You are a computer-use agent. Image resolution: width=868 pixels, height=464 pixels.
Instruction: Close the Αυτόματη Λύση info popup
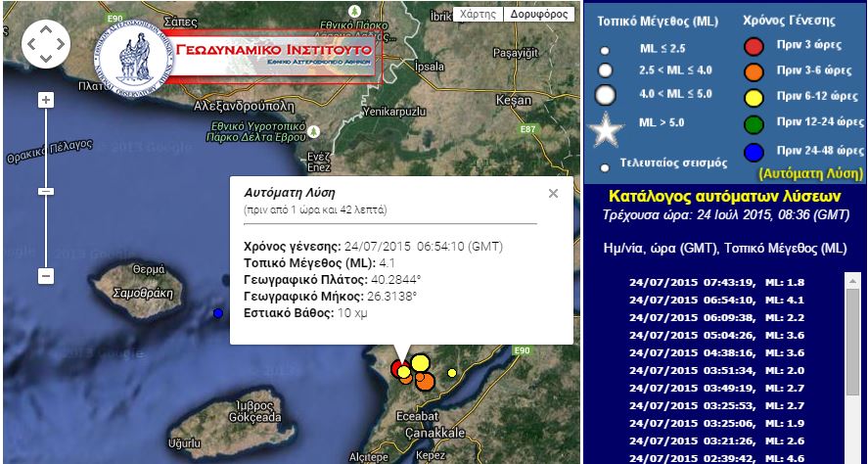point(553,193)
